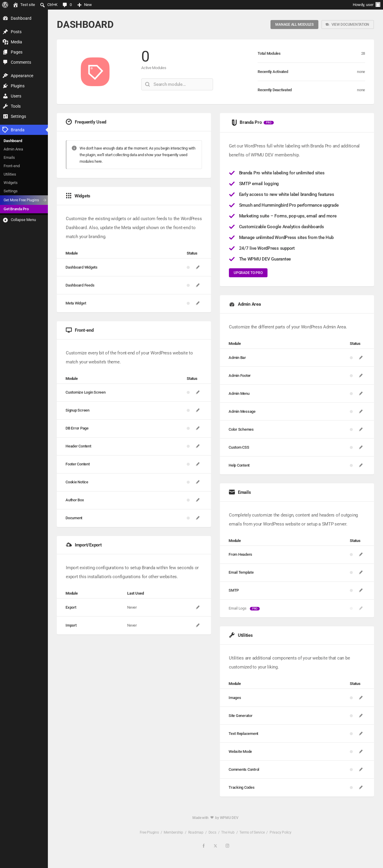Open the Roadmap footer link
Viewport: 383px width, 868px height.
tap(196, 832)
